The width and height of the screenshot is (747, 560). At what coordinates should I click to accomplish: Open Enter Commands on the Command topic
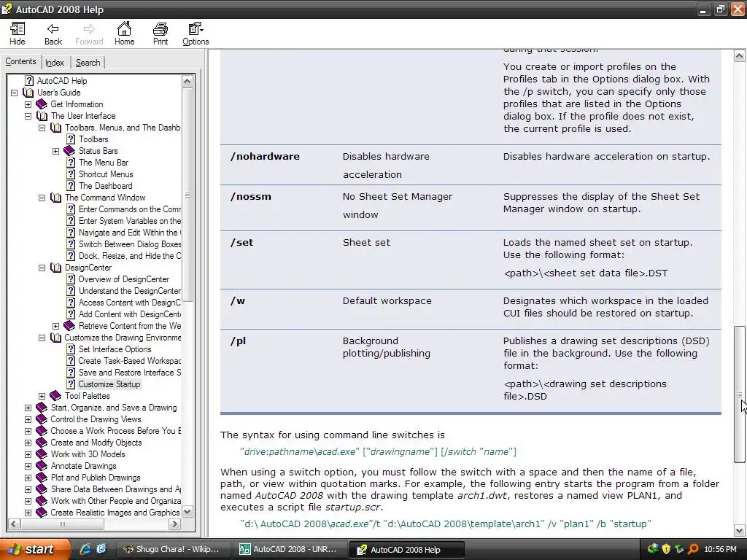(x=130, y=209)
